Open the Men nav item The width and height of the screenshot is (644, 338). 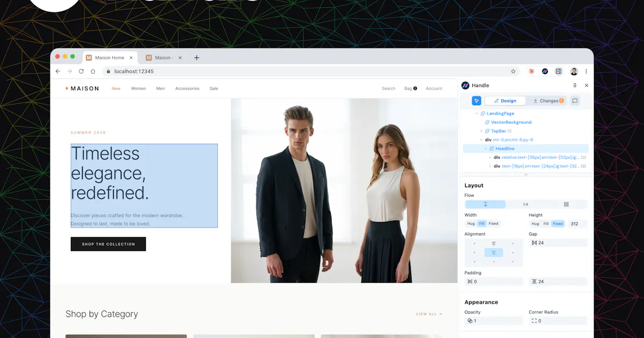pos(160,89)
